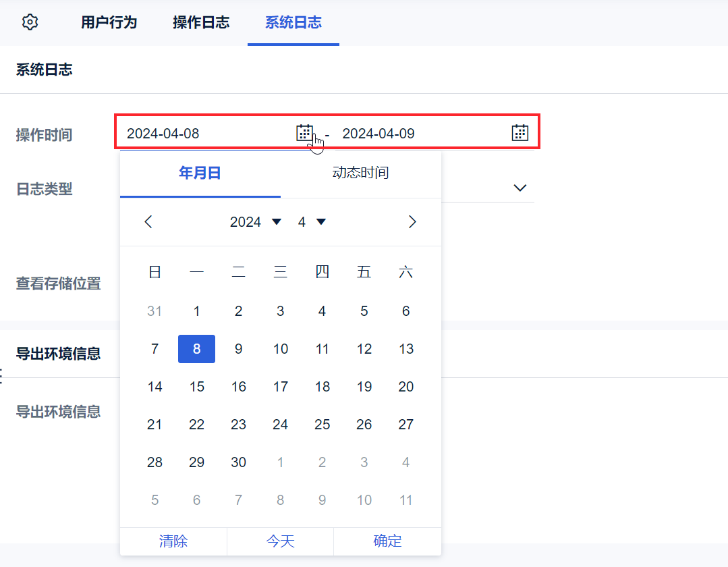Click the settings gear icon

tap(30, 22)
